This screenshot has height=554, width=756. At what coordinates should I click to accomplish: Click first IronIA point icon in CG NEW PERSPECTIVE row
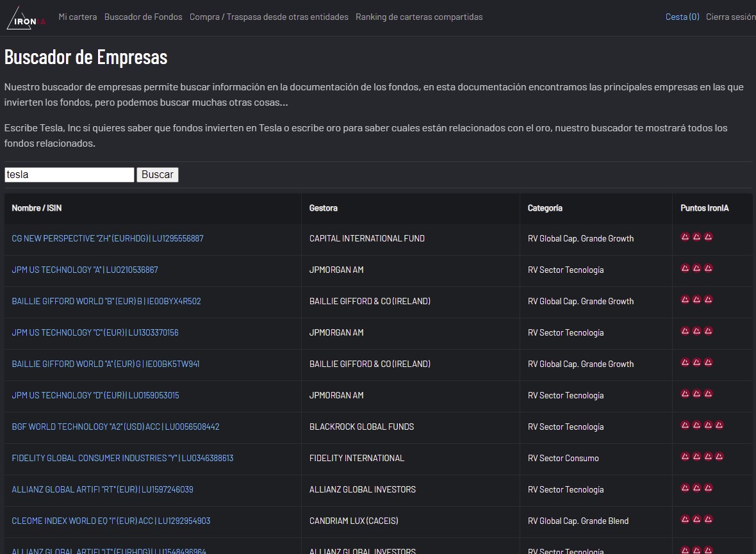click(x=685, y=237)
